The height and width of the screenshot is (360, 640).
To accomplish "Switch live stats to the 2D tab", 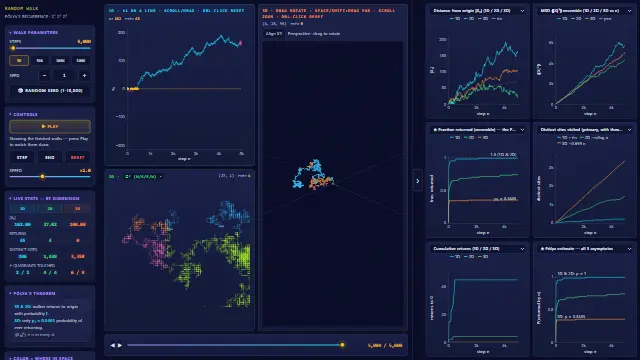I will pos(50,209).
